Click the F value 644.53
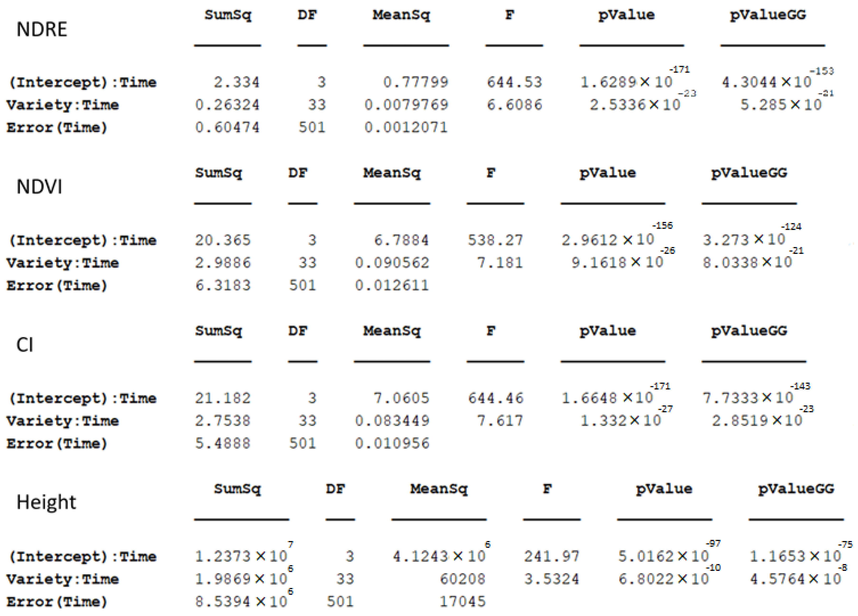The image size is (858, 616). tap(514, 82)
